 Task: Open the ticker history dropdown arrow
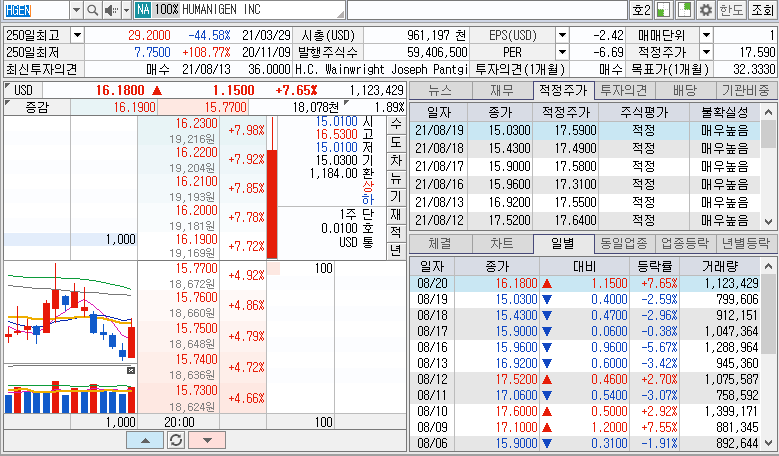[76, 10]
